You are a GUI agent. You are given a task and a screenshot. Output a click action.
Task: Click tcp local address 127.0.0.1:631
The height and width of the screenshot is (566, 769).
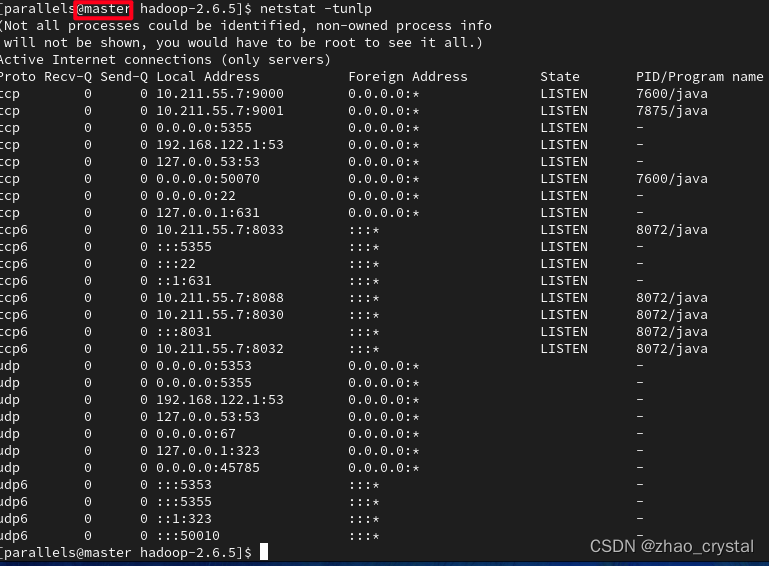point(207,213)
